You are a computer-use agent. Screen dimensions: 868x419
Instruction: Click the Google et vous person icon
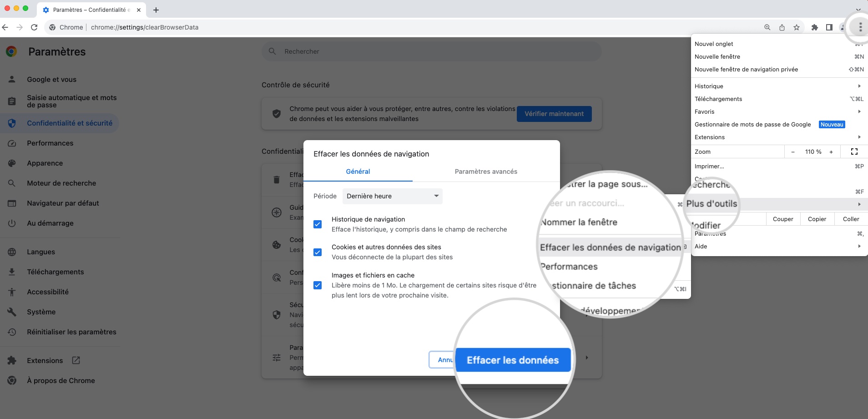[x=12, y=79]
